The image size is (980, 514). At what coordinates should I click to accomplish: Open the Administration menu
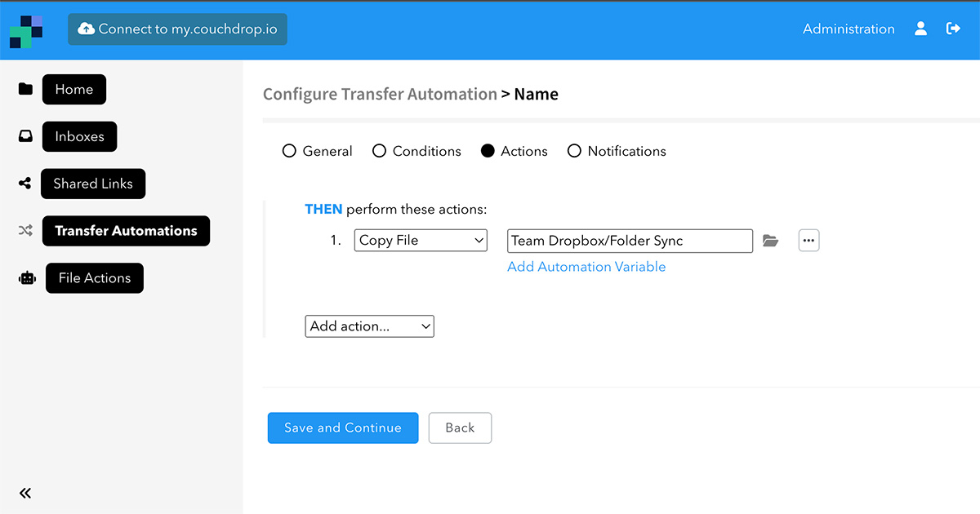pos(849,29)
